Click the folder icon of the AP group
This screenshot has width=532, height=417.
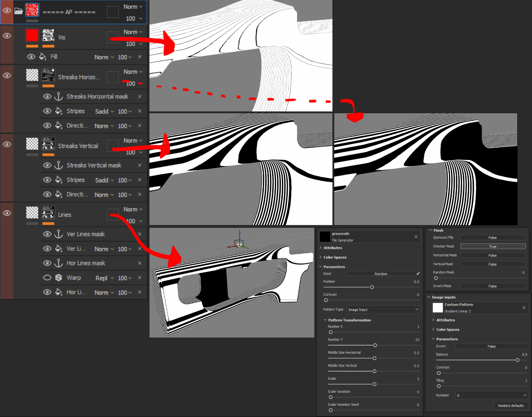click(18, 11)
